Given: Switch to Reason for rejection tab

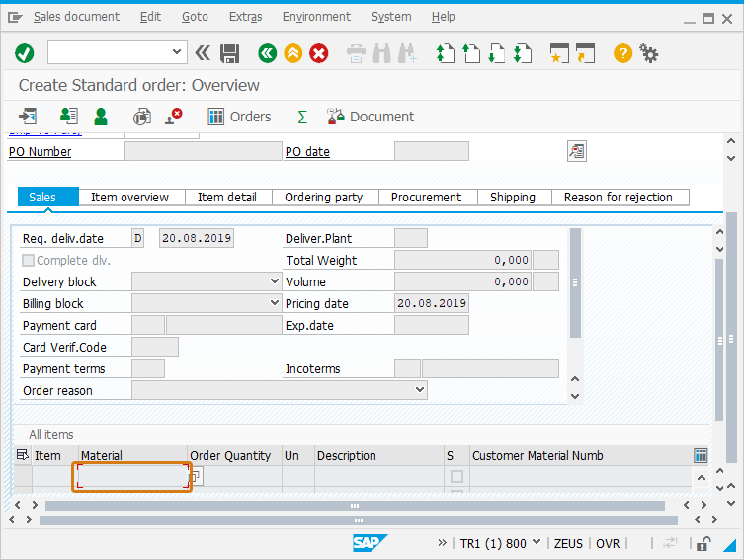Looking at the screenshot, I should pos(620,198).
